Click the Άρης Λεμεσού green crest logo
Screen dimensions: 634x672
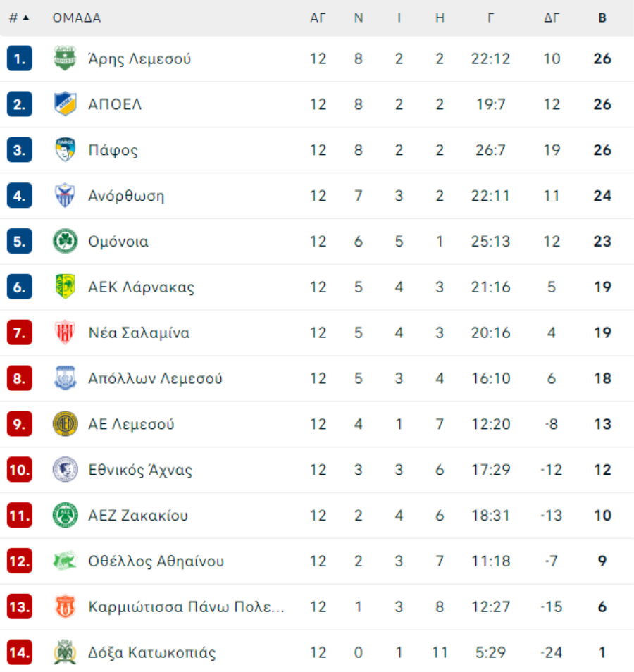(65, 58)
